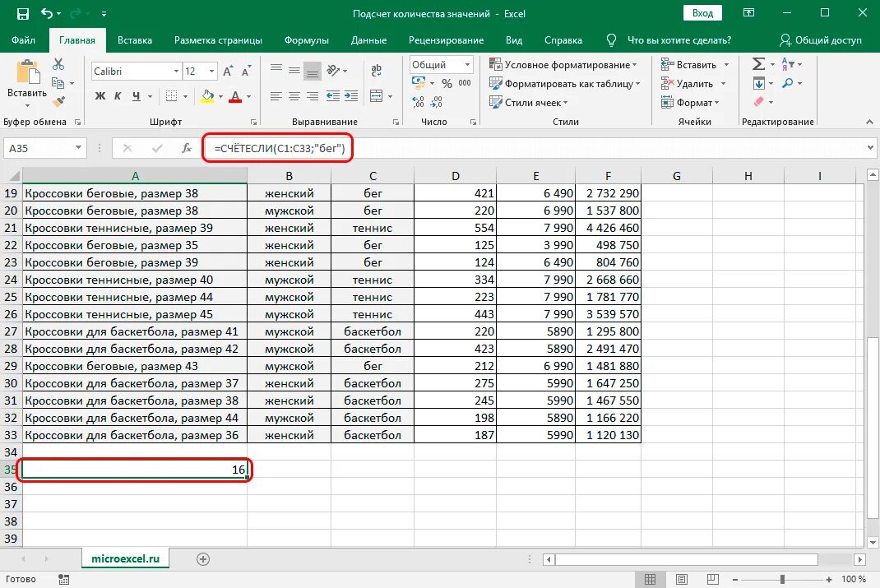
Task: Collapse the ribbon with the up chevron
Action: (869, 122)
